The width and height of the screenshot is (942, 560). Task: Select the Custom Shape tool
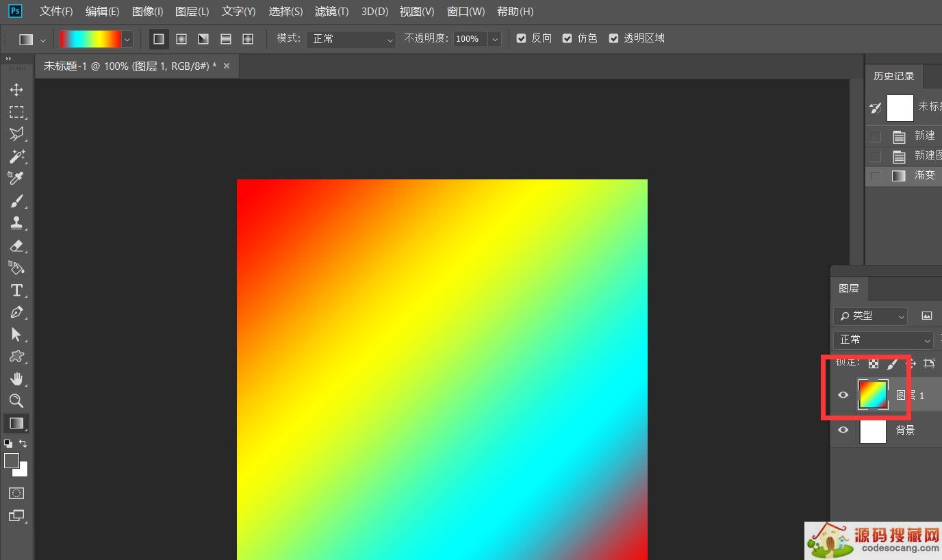click(x=16, y=357)
